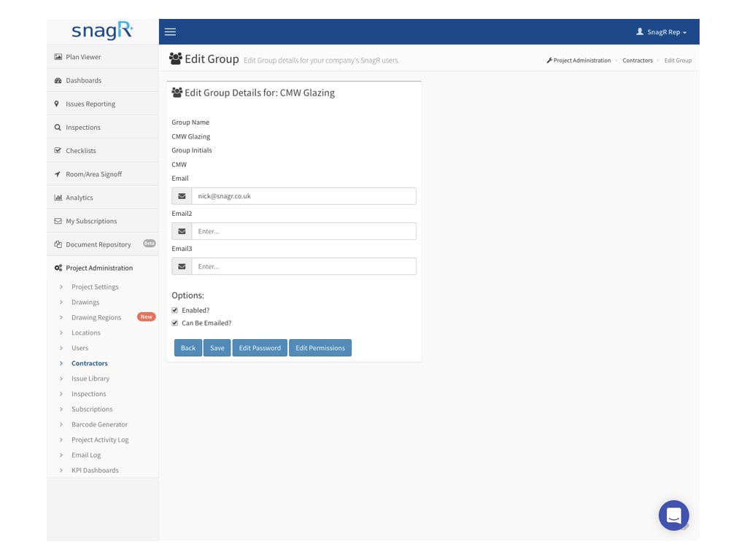Click the New badge on Drawing Regions
Image resolution: width=747 pixels, height=560 pixels.
(x=146, y=316)
